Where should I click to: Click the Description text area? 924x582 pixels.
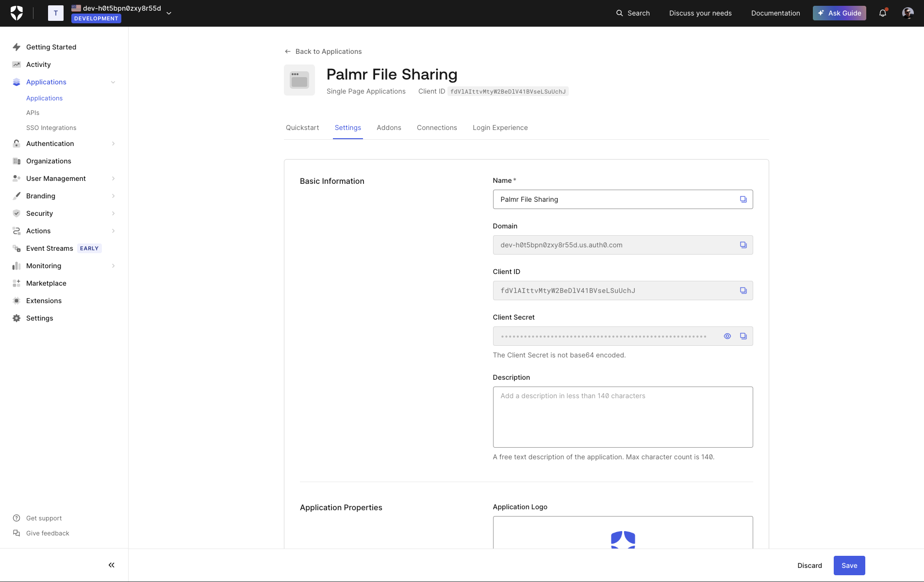tap(623, 417)
